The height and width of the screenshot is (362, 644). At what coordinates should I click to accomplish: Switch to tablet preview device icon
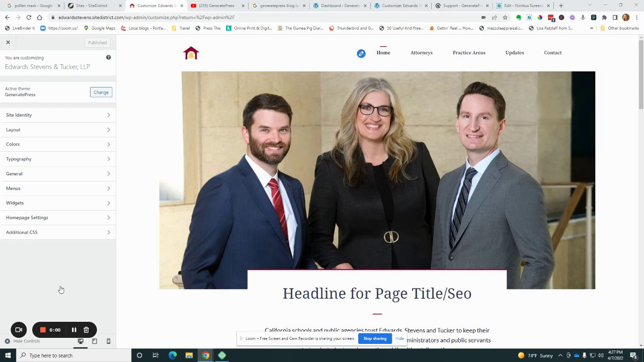94,341
